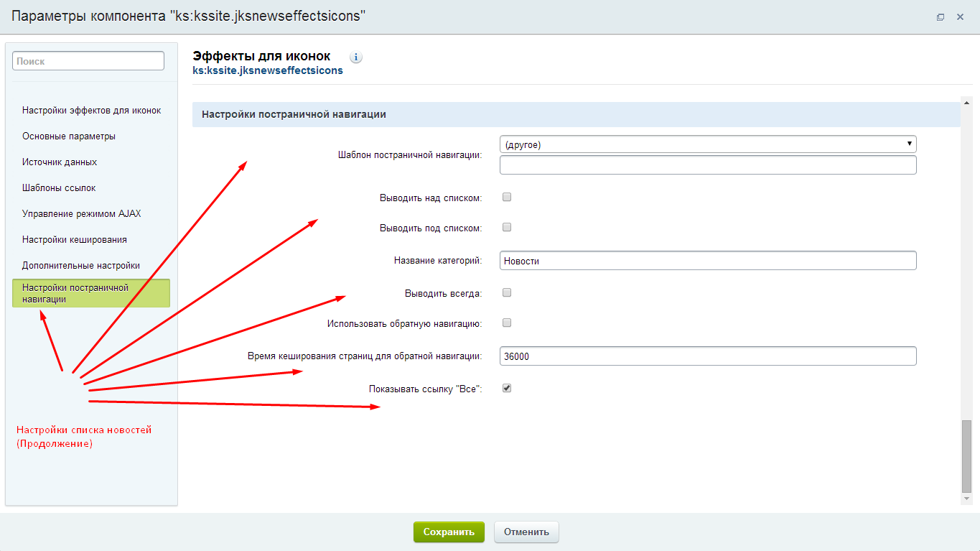Enable the "Выводить под списком" checkbox
980x551 pixels.
[506, 226]
